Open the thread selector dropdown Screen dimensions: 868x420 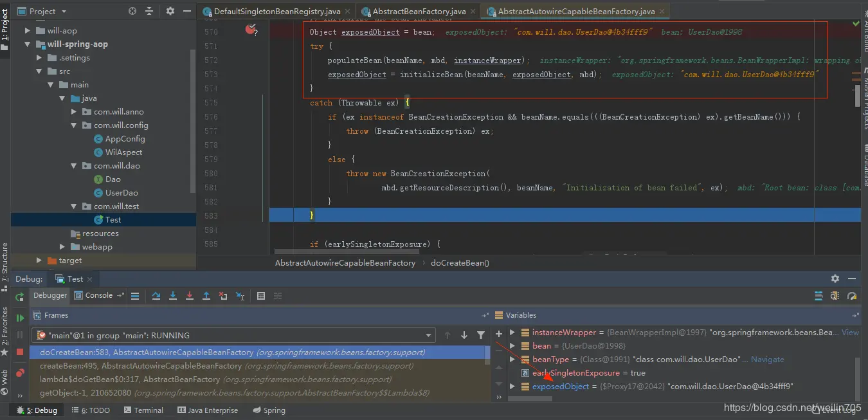click(429, 335)
